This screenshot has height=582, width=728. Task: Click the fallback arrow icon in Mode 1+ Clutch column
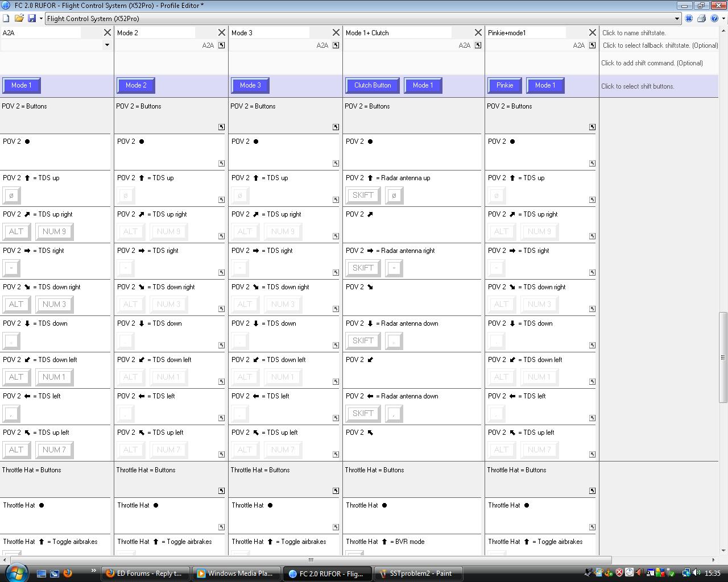pyautogui.click(x=478, y=45)
